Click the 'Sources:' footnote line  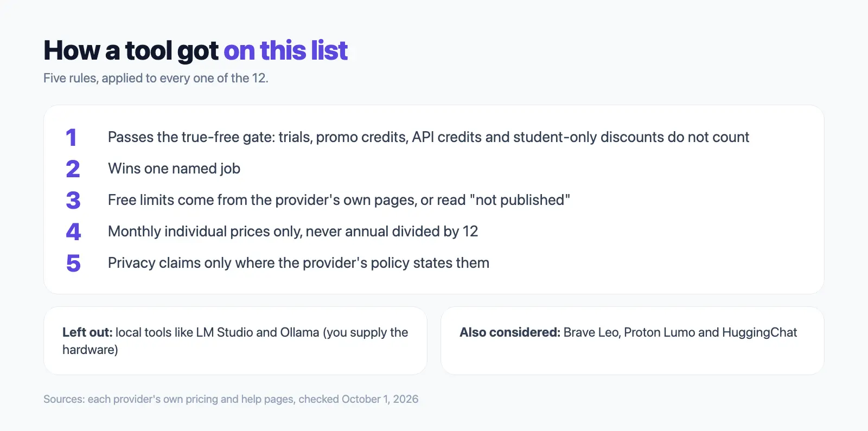point(231,399)
